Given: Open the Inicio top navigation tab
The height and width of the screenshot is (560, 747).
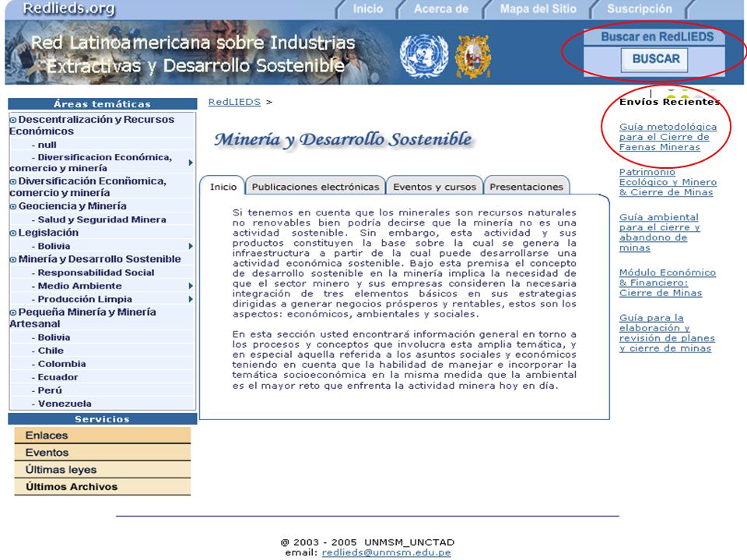Looking at the screenshot, I should point(368,9).
